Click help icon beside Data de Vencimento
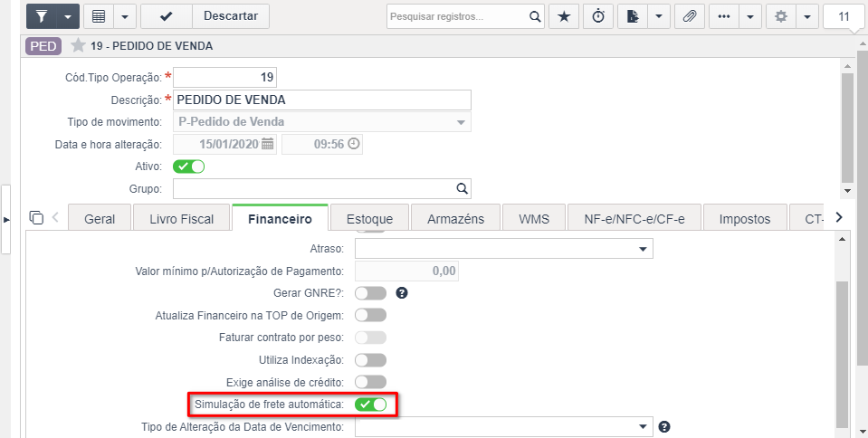Screen dimensions: 868x438 [665, 427]
